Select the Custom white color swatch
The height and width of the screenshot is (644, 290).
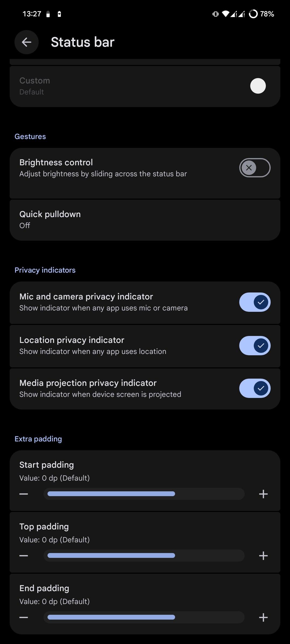258,86
